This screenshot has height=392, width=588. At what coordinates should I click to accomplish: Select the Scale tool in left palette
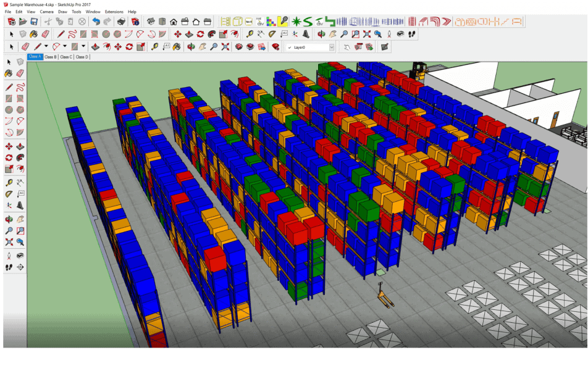click(x=9, y=169)
